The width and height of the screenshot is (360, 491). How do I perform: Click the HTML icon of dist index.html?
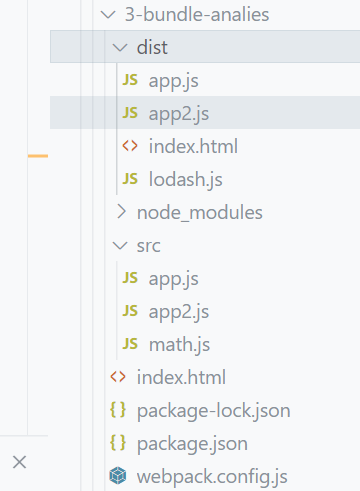[130, 146]
